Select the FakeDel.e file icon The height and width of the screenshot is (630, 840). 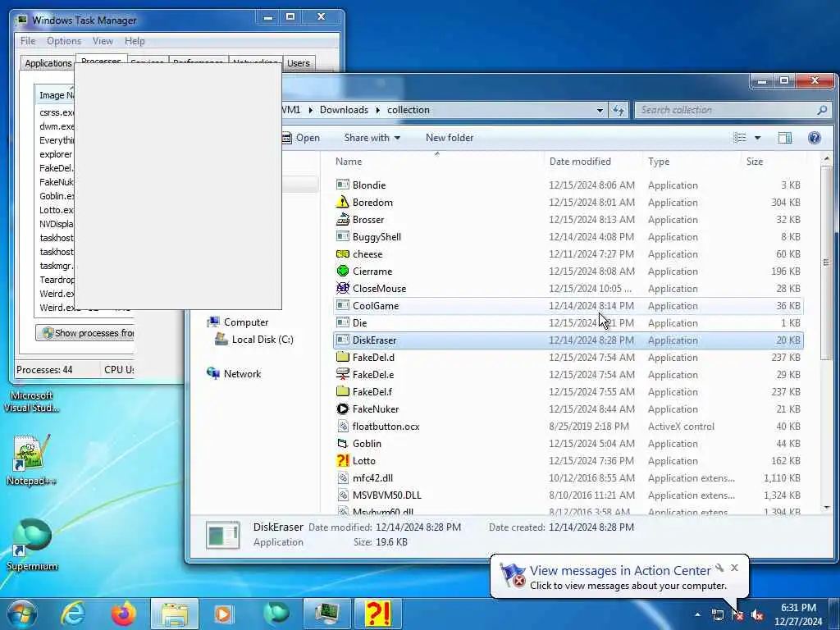342,374
